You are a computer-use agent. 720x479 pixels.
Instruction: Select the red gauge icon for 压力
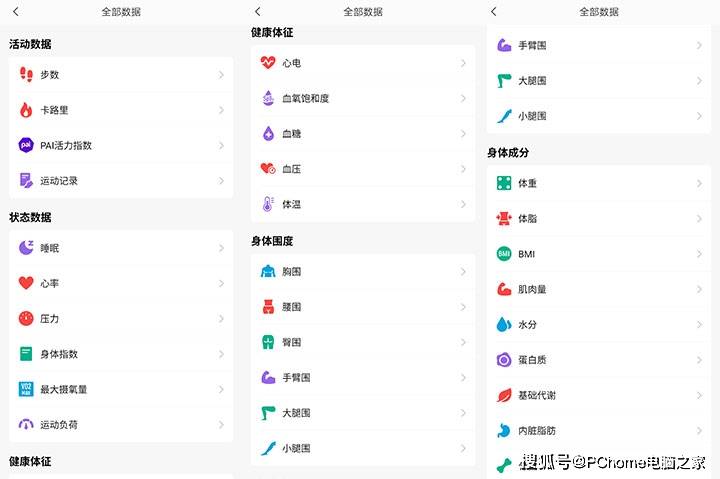tap(26, 318)
